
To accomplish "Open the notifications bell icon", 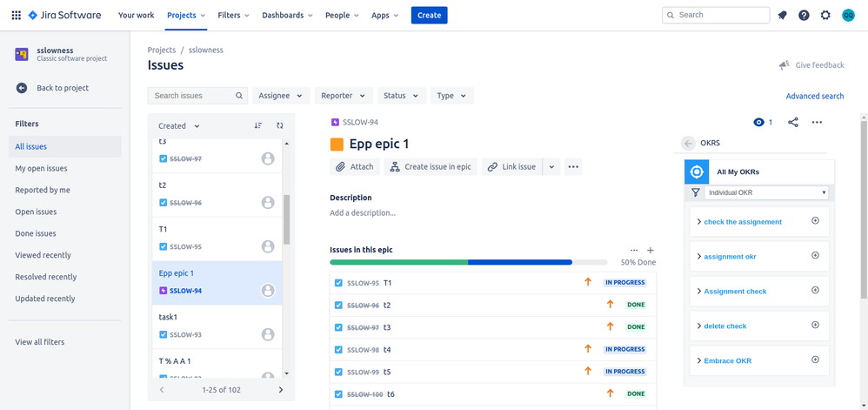I will [782, 16].
